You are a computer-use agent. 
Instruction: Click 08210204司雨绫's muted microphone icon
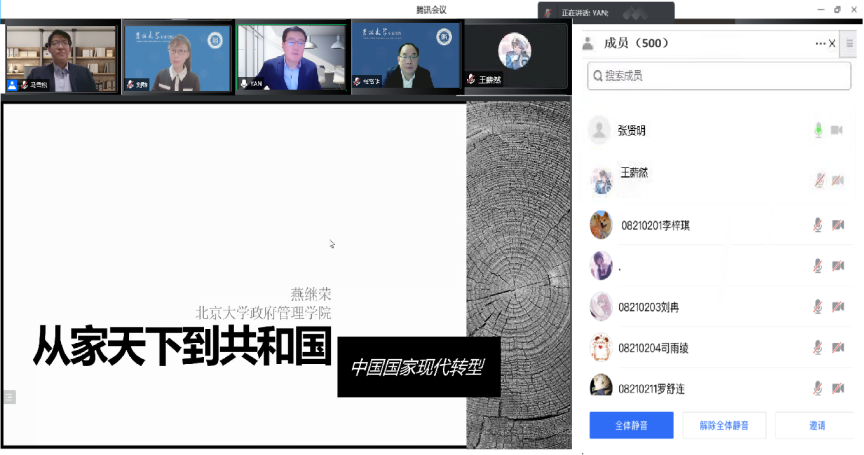[x=817, y=347]
